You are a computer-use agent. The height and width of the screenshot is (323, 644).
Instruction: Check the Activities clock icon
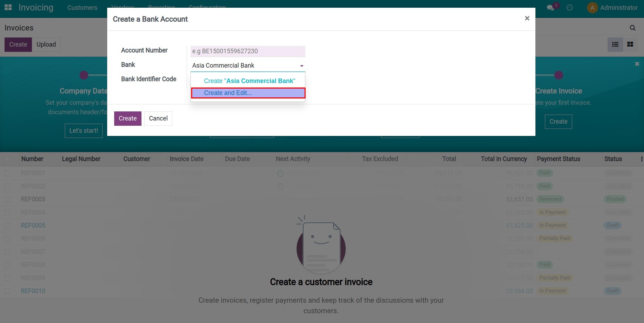point(569,7)
